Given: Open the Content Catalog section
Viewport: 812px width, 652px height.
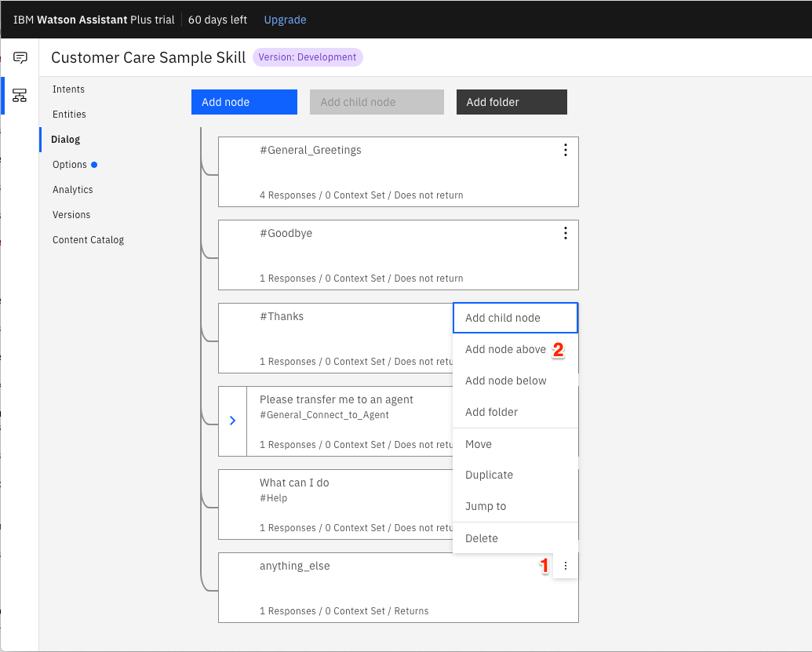Looking at the screenshot, I should (89, 240).
